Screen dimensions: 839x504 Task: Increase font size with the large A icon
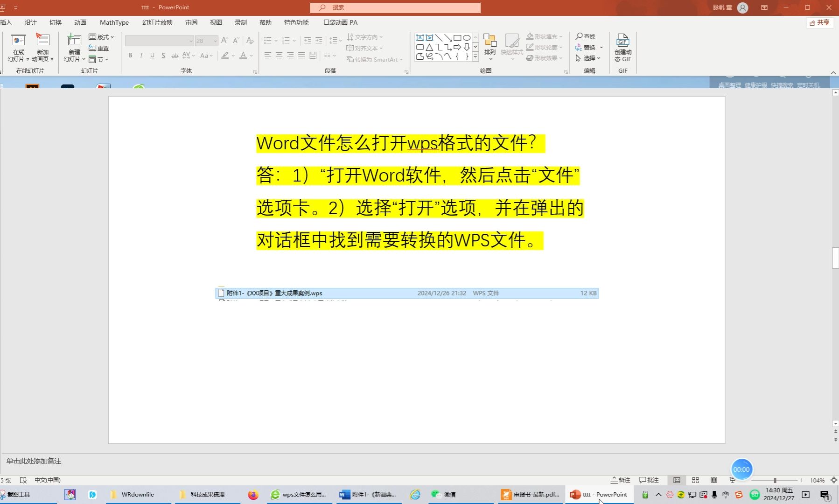(225, 41)
